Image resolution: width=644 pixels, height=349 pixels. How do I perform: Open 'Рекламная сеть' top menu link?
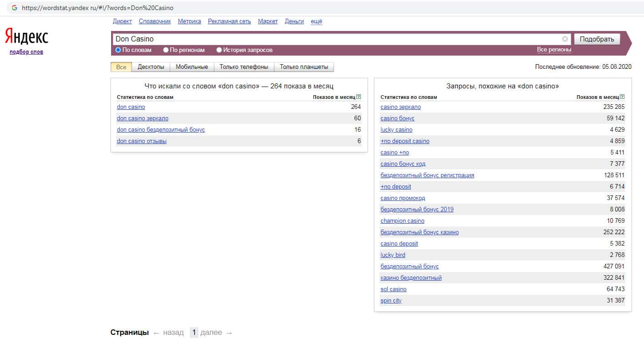click(229, 21)
